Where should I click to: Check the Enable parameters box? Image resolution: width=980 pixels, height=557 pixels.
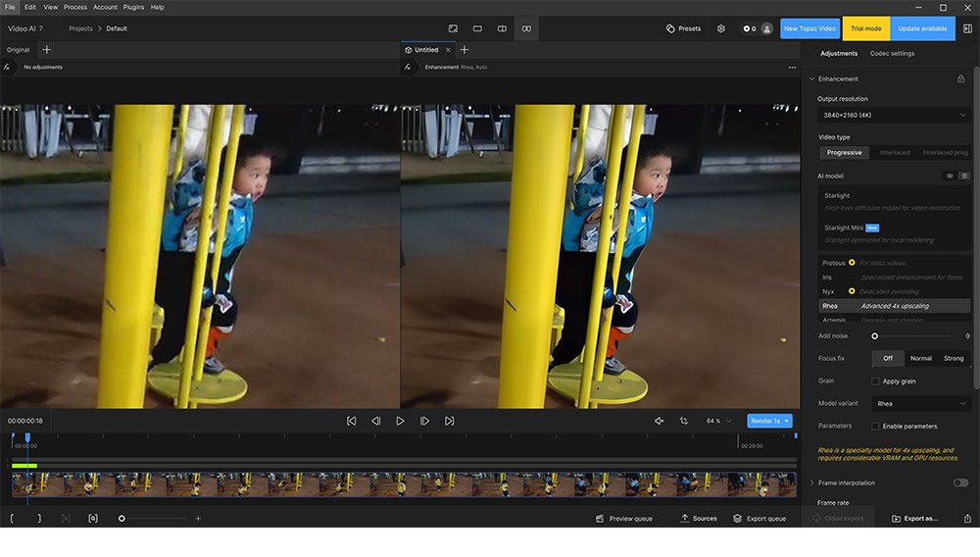click(875, 427)
